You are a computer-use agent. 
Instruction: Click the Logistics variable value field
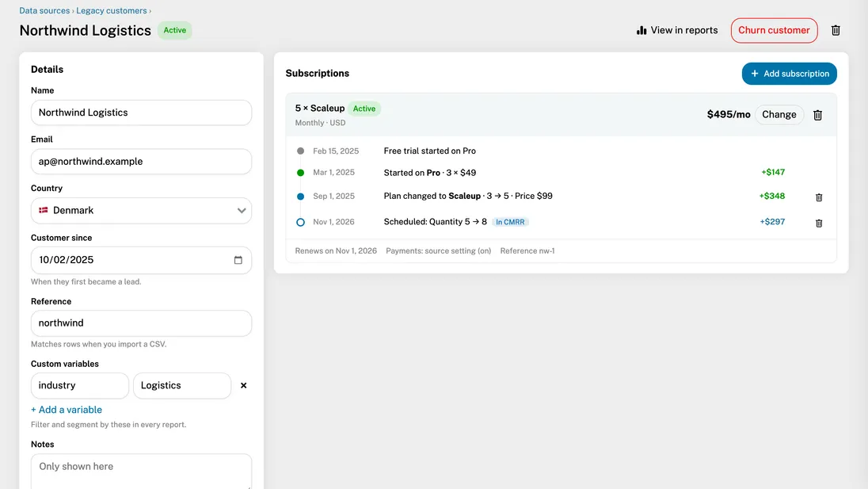pos(182,385)
